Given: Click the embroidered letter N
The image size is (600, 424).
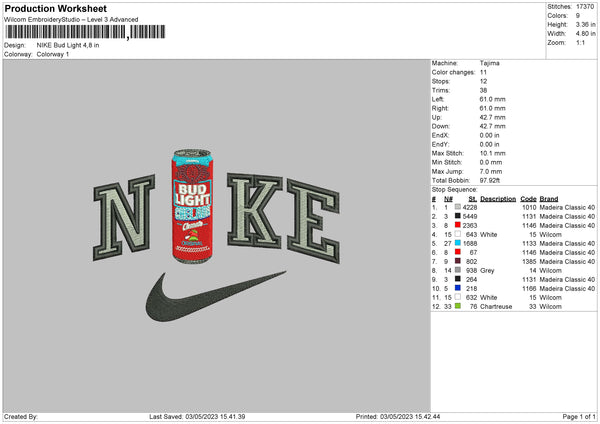Looking at the screenshot, I should [124, 217].
